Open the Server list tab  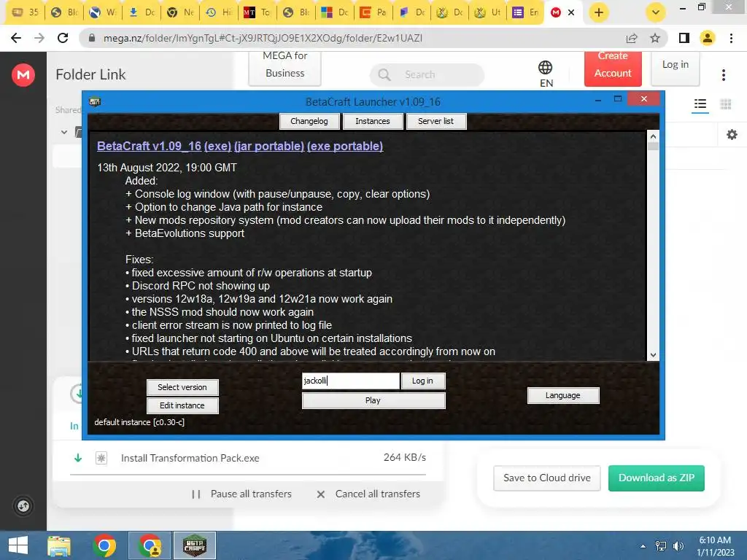(x=436, y=121)
